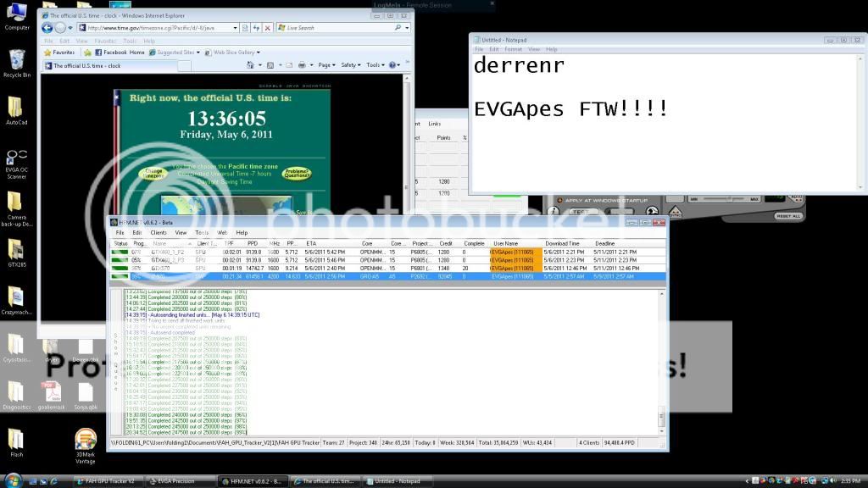Screen dimensions: 868x488
Task: Click the Stop loading X icon
Action: pos(269,28)
